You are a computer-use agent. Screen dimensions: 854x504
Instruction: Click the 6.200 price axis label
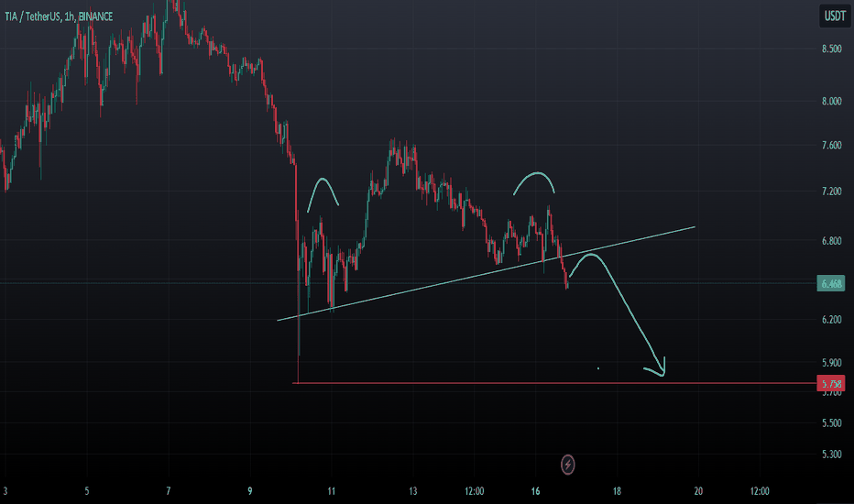pos(832,319)
